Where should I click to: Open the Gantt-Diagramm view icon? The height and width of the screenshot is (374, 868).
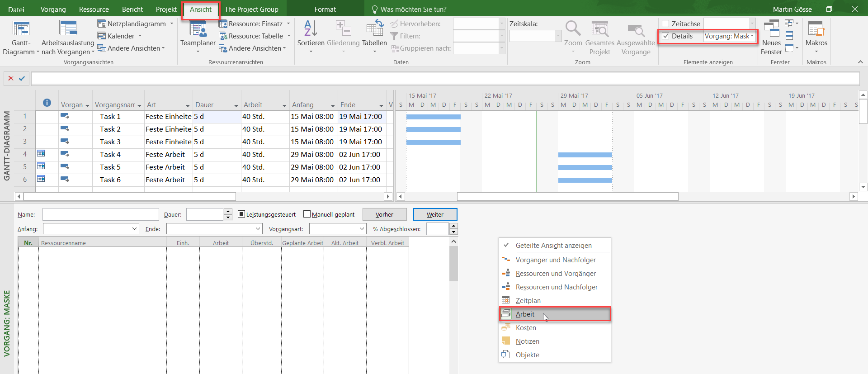pyautogui.click(x=21, y=29)
